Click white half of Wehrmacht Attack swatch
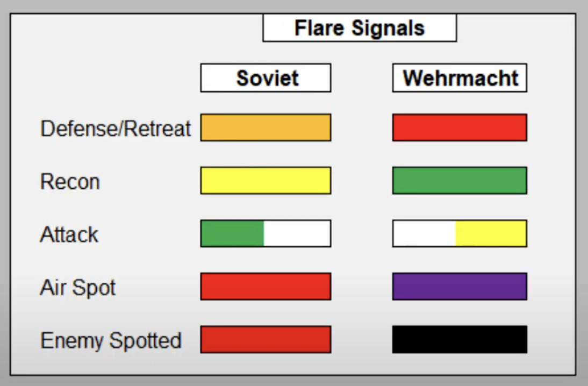 [424, 233]
